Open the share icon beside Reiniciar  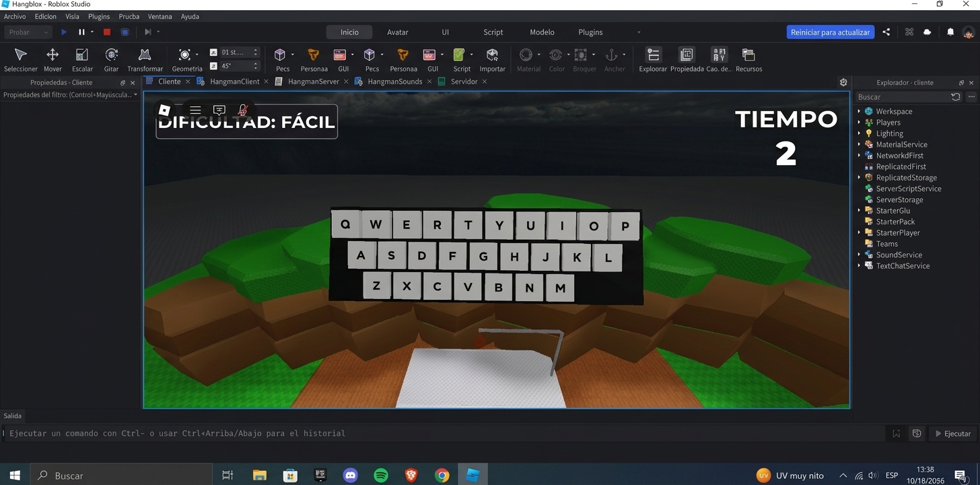point(886,32)
